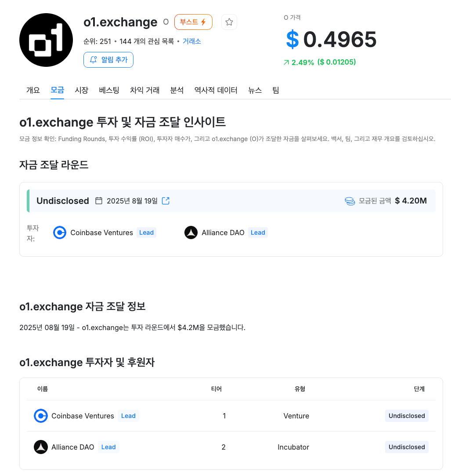Screen dimensions: 451x476
Task: Toggle the favorite star icon
Action: [229, 22]
